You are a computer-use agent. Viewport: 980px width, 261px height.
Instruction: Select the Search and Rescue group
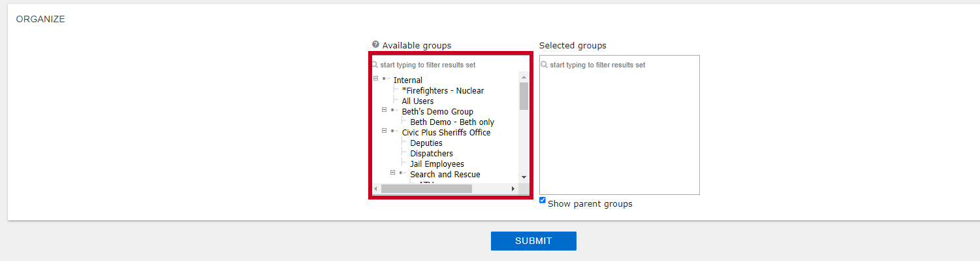click(445, 175)
